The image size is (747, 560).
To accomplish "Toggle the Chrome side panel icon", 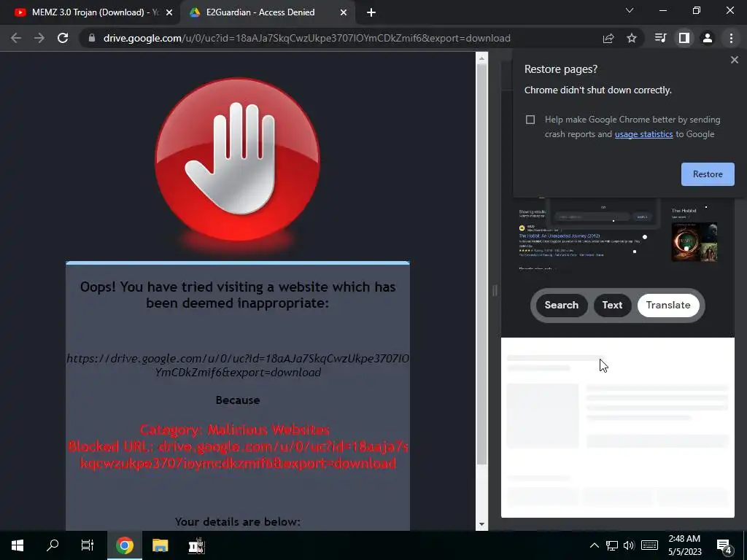I will point(684,38).
